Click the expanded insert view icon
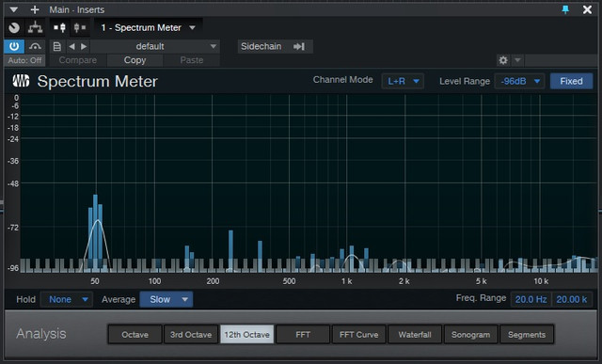Viewport: 602px width, 364px height. pyautogui.click(x=59, y=27)
